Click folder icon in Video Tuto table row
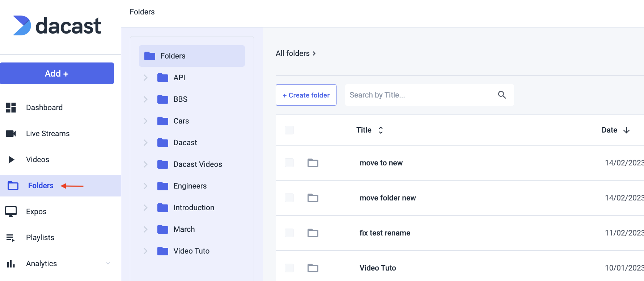644x281 pixels. pyautogui.click(x=313, y=268)
